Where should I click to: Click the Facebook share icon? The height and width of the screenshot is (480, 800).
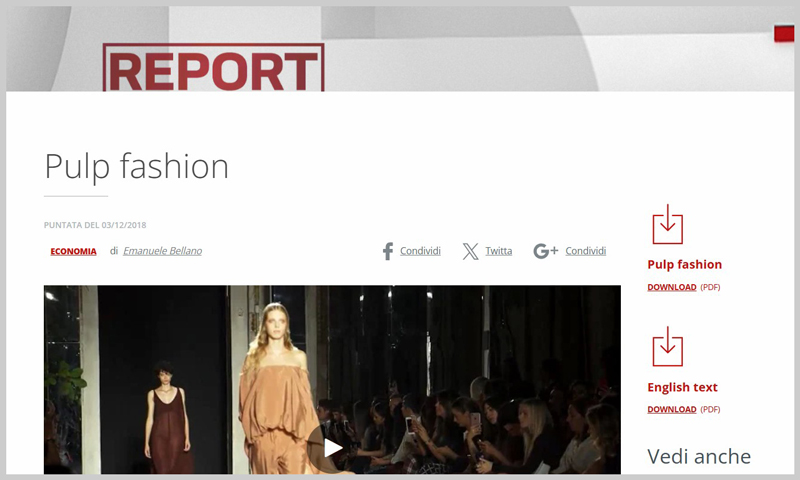coord(388,251)
